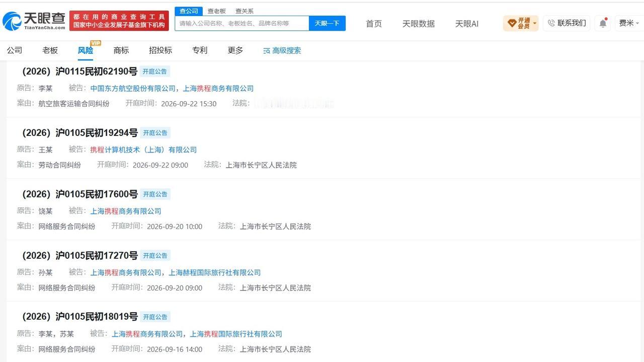Open 上海携程商务有限公司 in case 18019号
Viewport: 644px width, 362px height.
coord(147,334)
